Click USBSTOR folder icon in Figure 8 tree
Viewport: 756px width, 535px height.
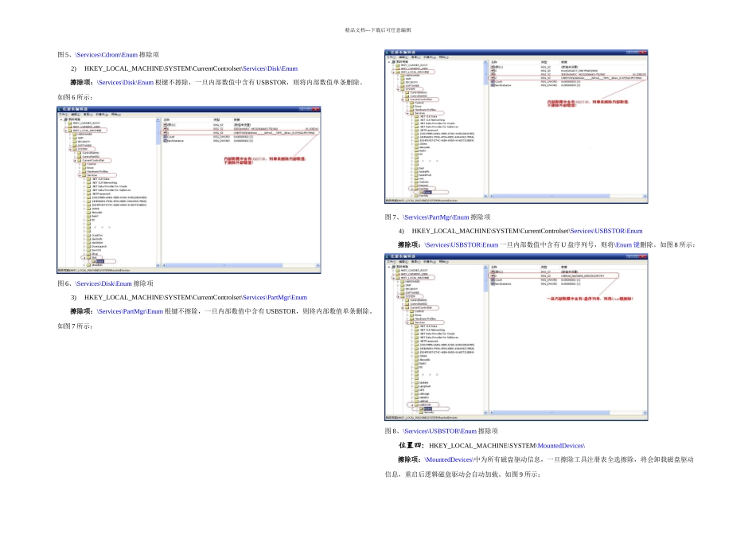tap(416, 404)
